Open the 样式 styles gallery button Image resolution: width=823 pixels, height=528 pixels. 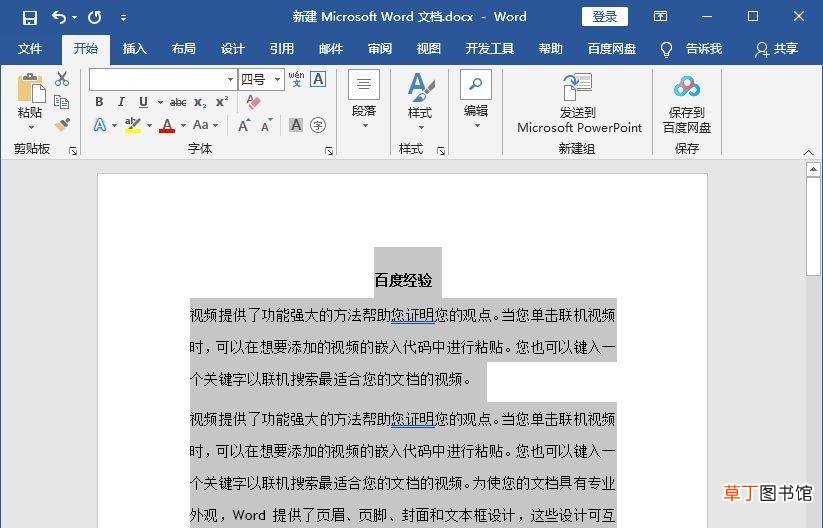coord(420,101)
